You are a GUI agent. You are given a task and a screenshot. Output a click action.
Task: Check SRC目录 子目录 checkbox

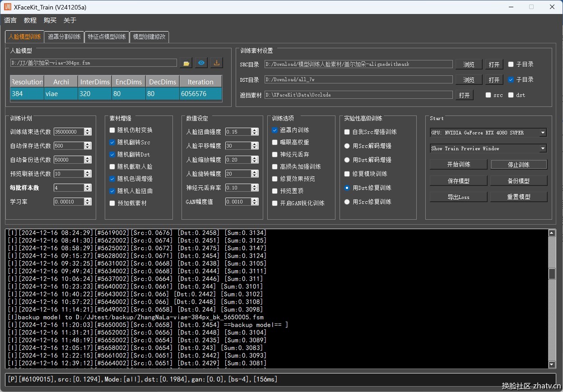[x=511, y=64]
